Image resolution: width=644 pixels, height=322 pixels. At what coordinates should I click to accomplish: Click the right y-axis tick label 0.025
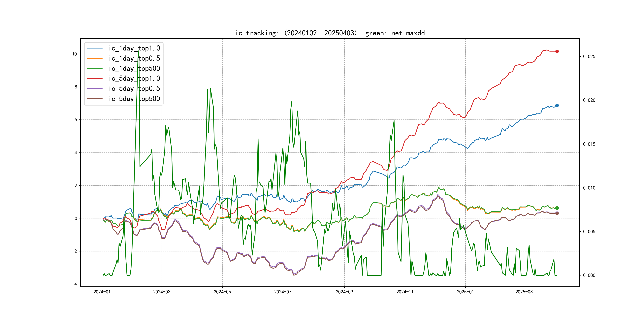tap(589, 56)
